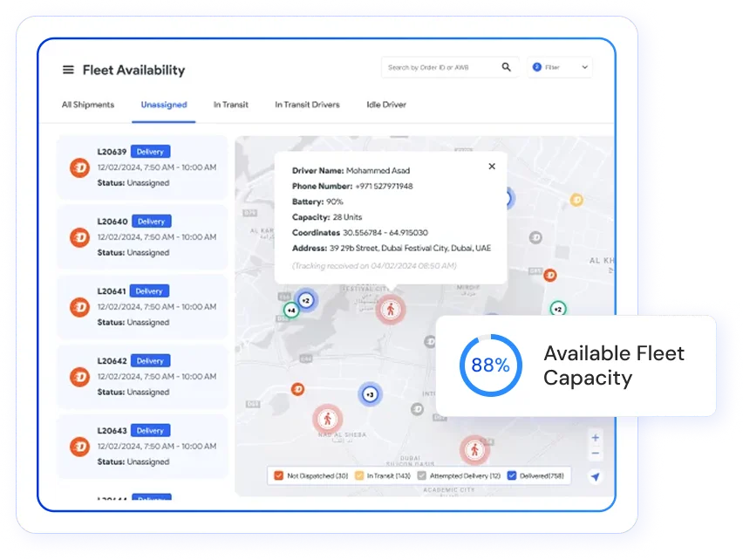Click the green +4 cluster marker
This screenshot has width=743, height=560.
click(290, 310)
